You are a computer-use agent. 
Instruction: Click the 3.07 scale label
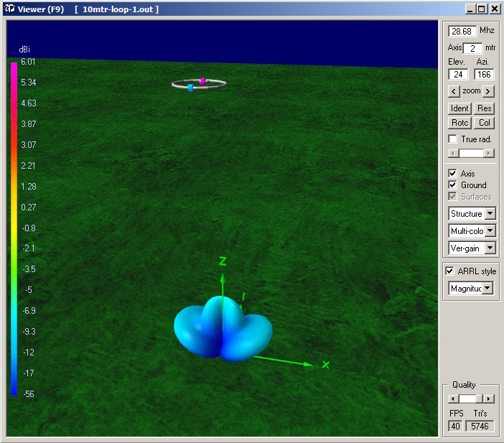click(29, 144)
